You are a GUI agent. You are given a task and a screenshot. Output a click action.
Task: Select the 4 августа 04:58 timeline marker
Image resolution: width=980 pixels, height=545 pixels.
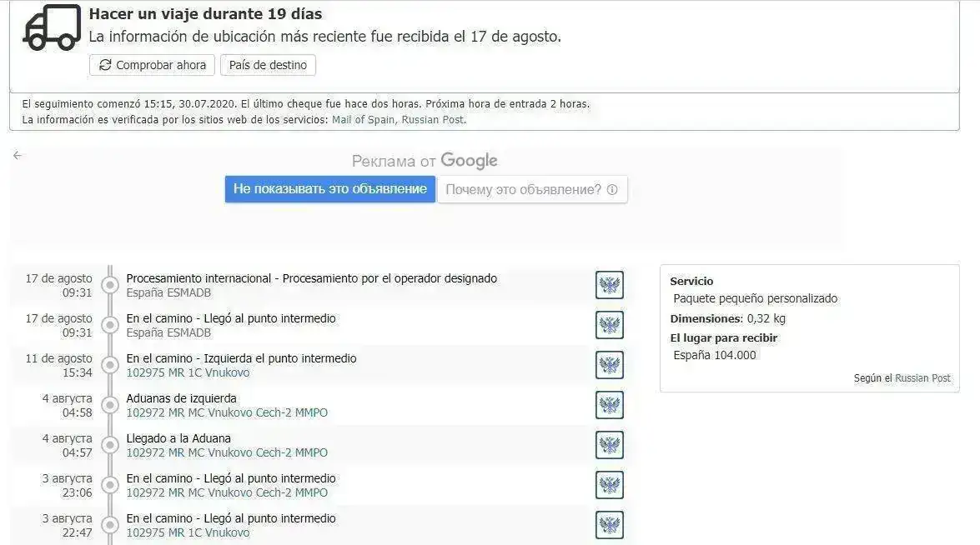110,405
